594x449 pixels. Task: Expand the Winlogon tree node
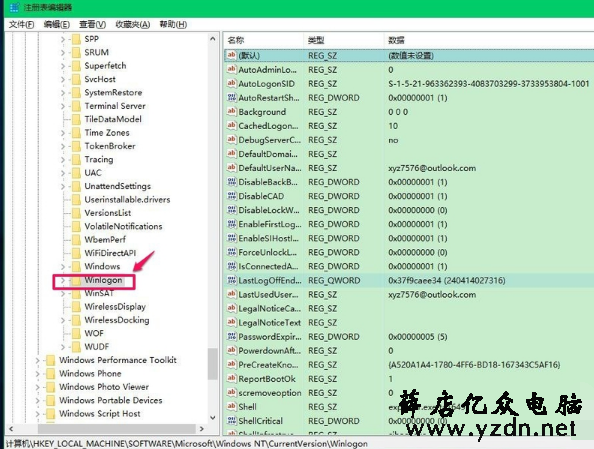pos(63,281)
